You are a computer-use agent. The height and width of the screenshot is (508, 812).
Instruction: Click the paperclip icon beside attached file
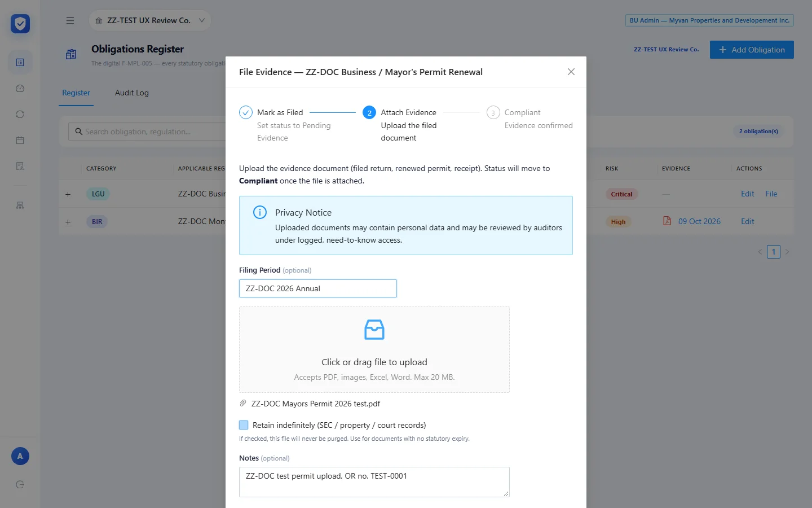click(x=243, y=404)
